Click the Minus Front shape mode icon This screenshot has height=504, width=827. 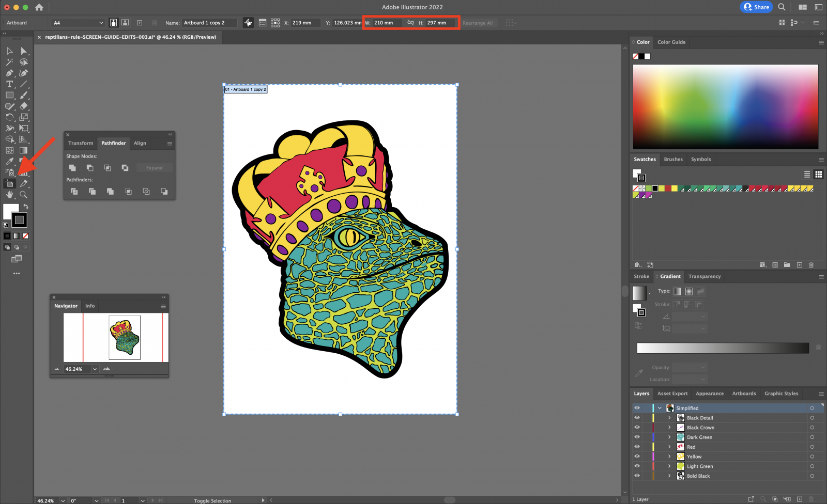[x=90, y=168]
